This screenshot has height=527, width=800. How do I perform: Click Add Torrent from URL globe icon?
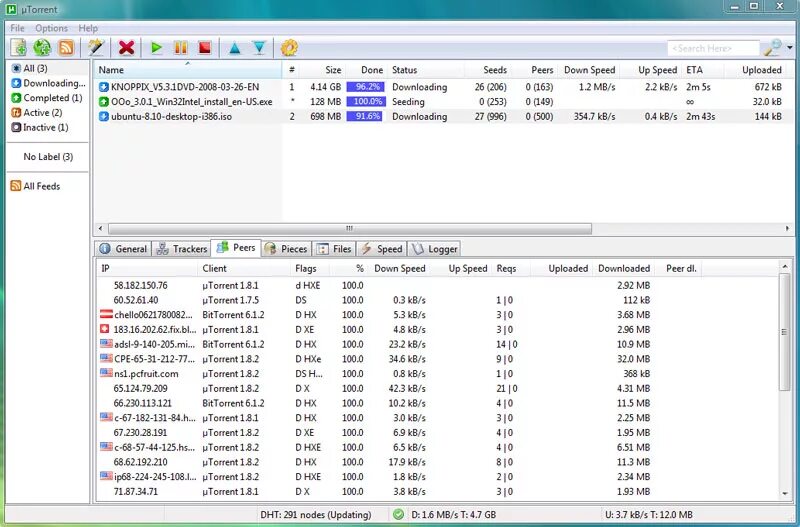42,47
